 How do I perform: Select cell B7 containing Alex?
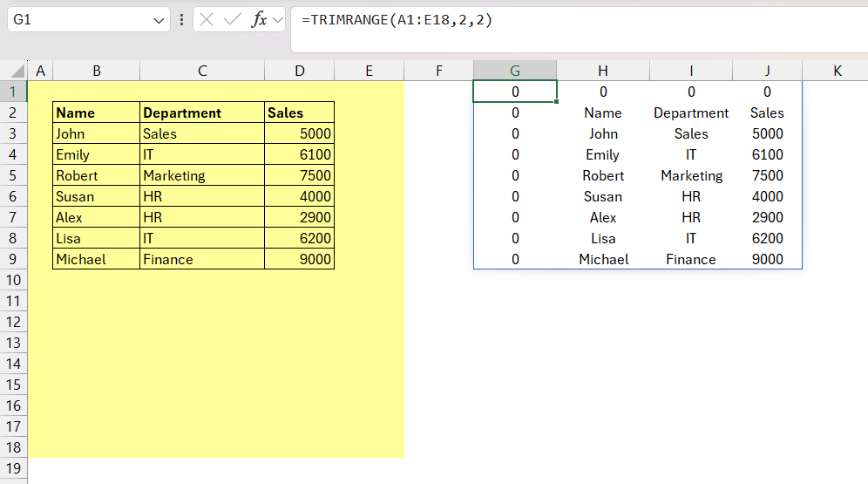97,217
